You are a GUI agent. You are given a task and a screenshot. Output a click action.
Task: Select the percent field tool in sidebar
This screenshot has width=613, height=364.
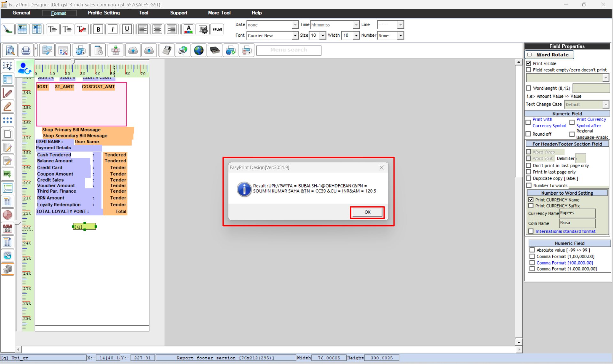coord(8,256)
